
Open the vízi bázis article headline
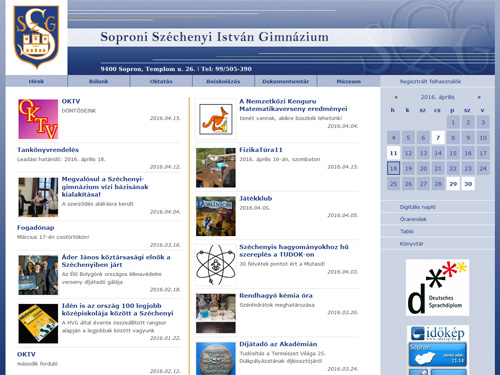105,187
